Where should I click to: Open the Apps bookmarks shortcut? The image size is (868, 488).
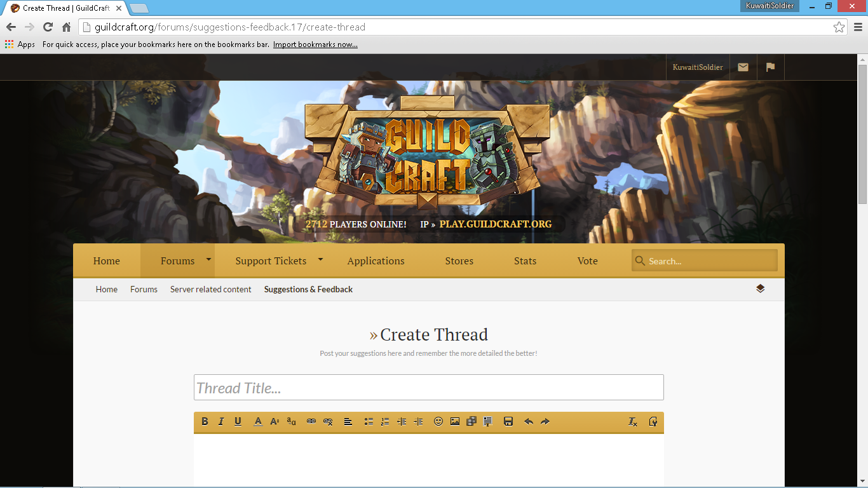pyautogui.click(x=20, y=44)
